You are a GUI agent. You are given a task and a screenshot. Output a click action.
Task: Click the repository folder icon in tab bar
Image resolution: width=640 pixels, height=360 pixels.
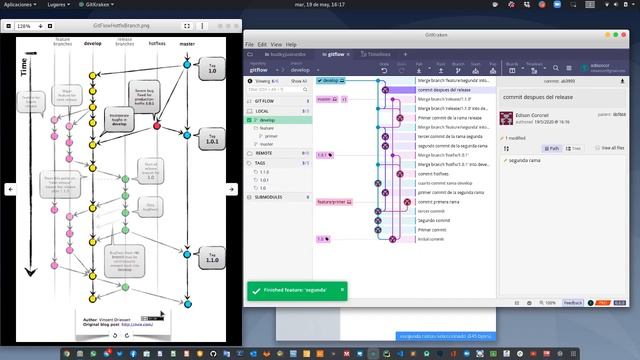(x=250, y=54)
